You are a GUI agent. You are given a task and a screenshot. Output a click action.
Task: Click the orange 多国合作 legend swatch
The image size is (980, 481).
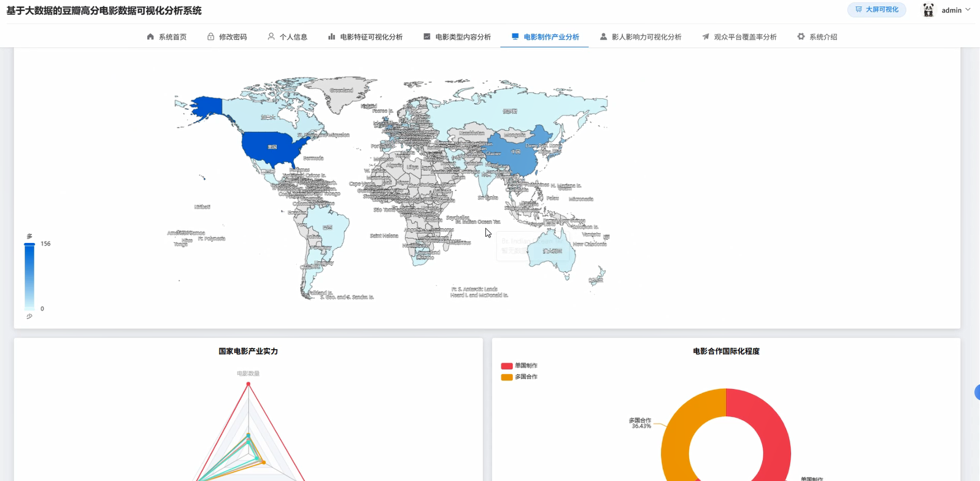pyautogui.click(x=507, y=377)
